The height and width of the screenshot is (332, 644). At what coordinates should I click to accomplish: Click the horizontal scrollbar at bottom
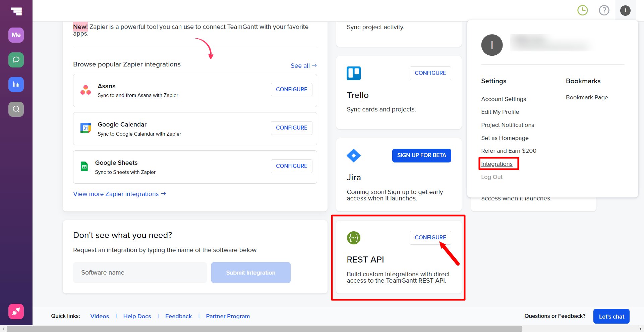coord(264,329)
